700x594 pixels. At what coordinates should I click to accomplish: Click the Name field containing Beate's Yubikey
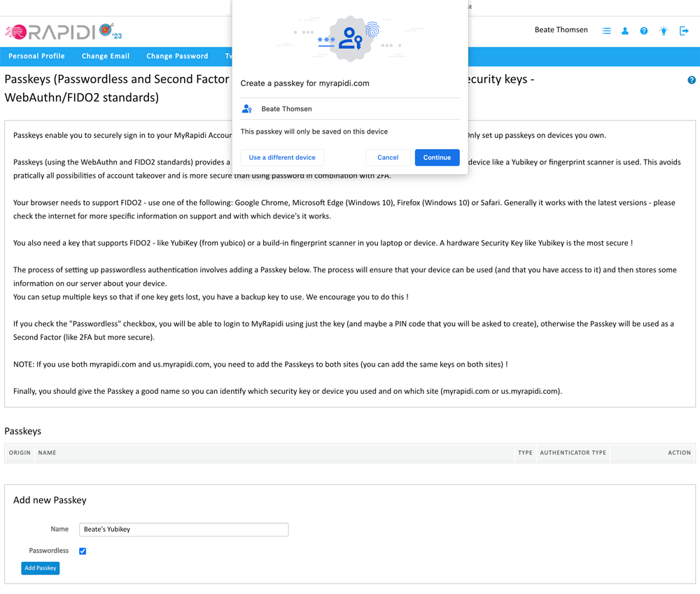(x=183, y=530)
